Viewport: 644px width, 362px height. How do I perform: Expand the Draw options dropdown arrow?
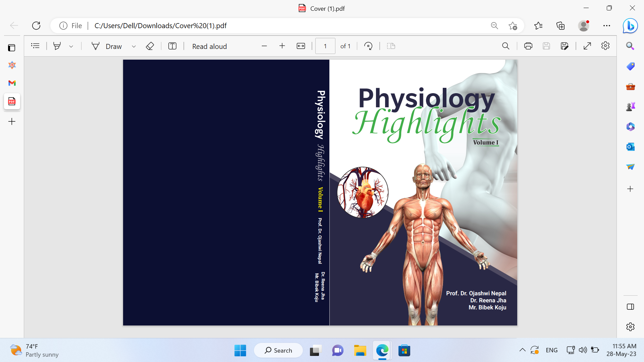[134, 46]
